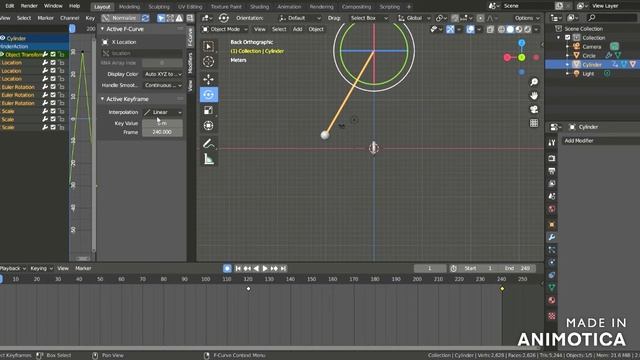The image size is (640, 360).
Task: Open Orientation Default dropdown
Action: [299, 18]
